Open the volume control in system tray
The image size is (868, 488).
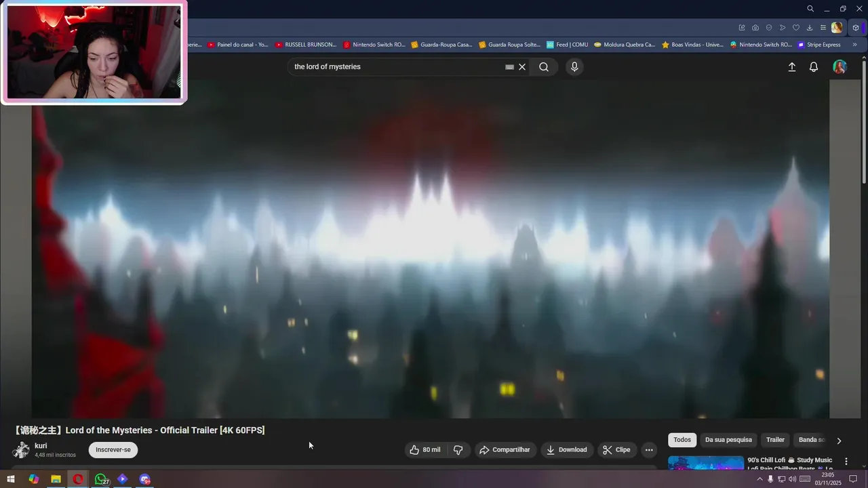pyautogui.click(x=792, y=479)
